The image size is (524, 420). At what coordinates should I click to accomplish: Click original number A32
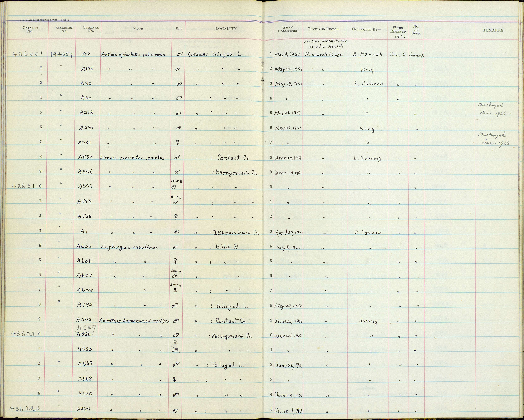(x=86, y=84)
